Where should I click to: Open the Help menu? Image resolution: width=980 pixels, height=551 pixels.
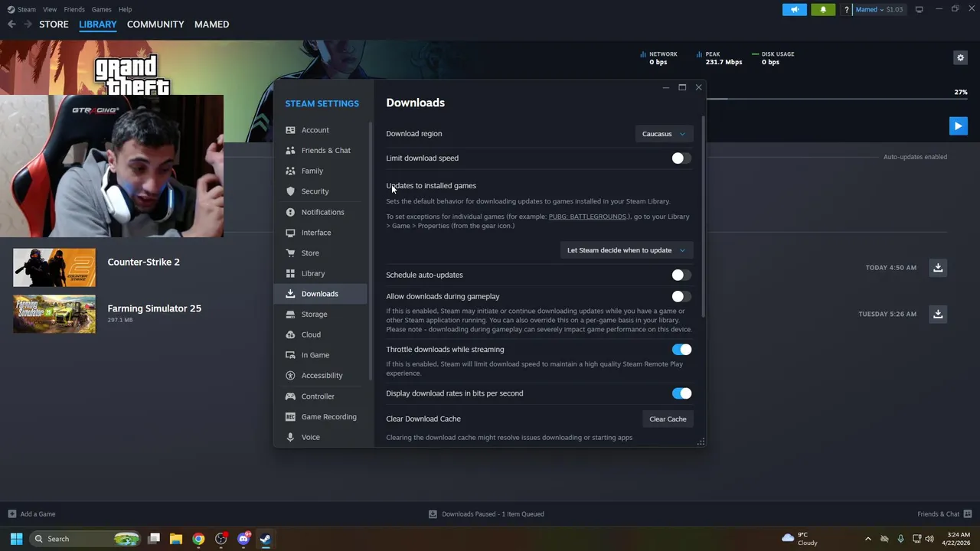point(125,9)
